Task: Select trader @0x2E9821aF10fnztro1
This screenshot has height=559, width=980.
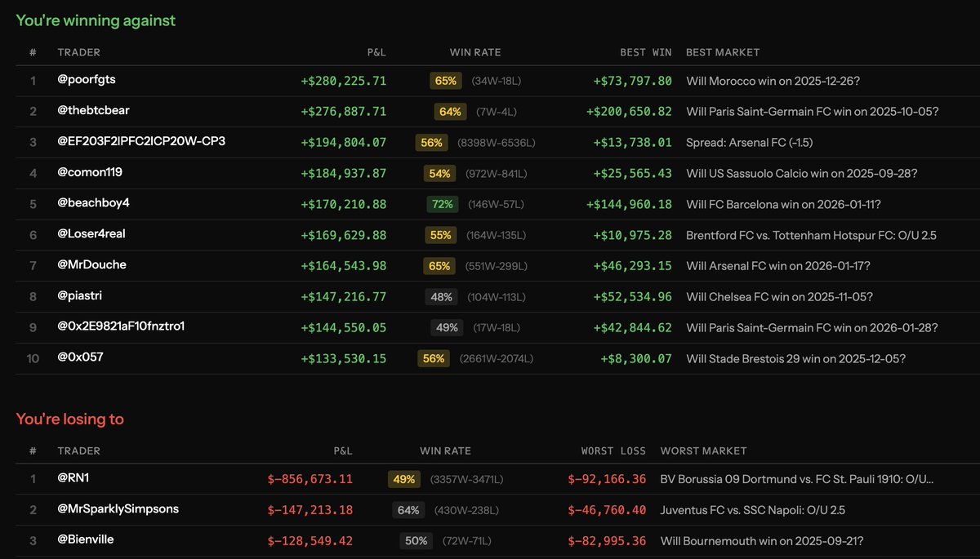Action: coord(121,326)
